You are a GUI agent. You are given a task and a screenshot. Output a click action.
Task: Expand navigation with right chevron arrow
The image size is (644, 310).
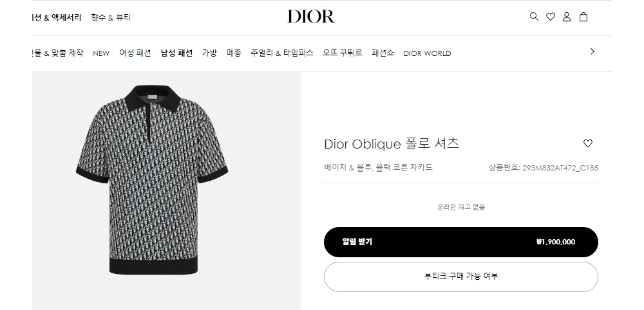(x=592, y=51)
